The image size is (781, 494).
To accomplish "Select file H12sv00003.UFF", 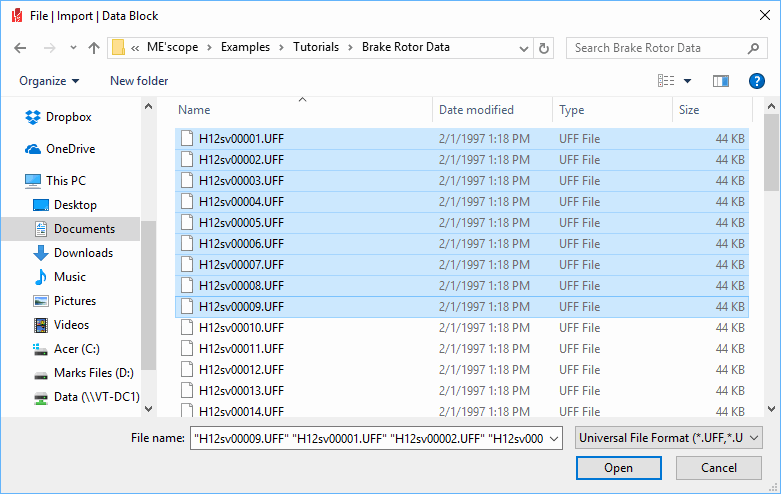I will tap(462, 181).
